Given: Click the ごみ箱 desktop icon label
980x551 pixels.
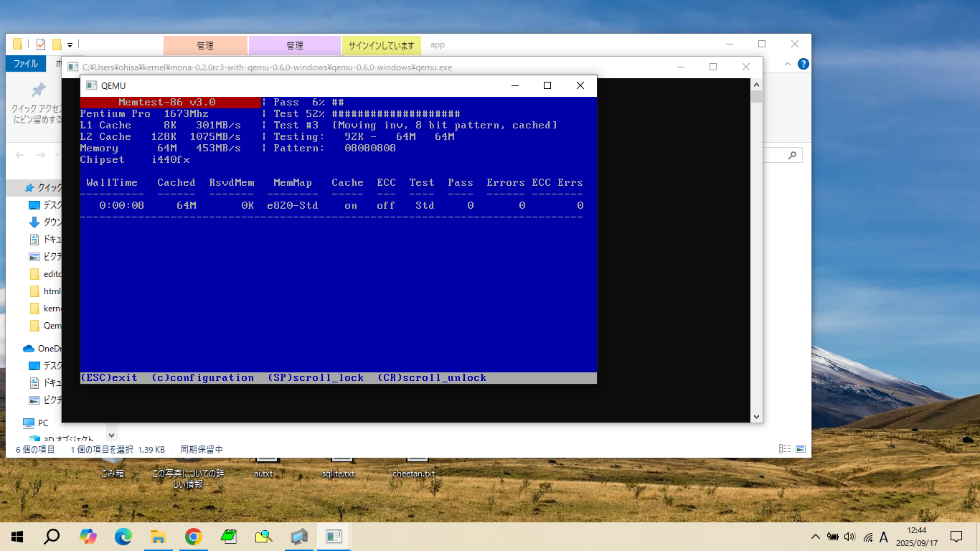Looking at the screenshot, I should (112, 474).
